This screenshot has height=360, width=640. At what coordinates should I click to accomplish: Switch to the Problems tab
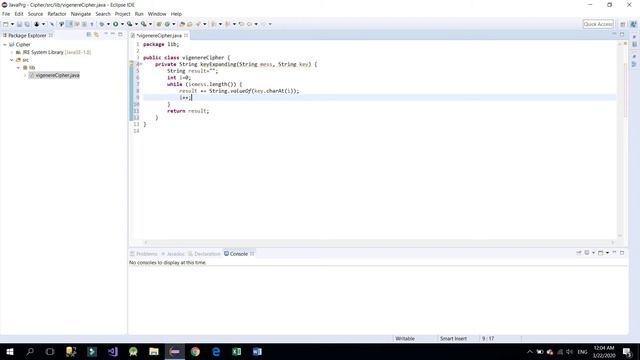144,254
